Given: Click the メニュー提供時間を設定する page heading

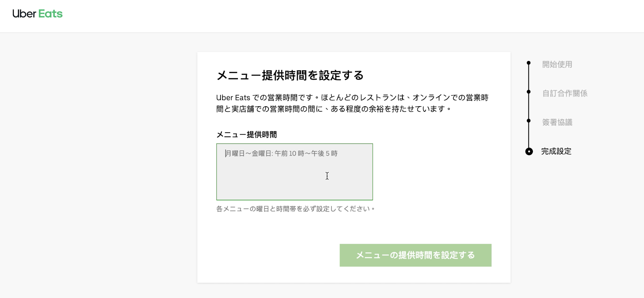Looking at the screenshot, I should tap(290, 75).
